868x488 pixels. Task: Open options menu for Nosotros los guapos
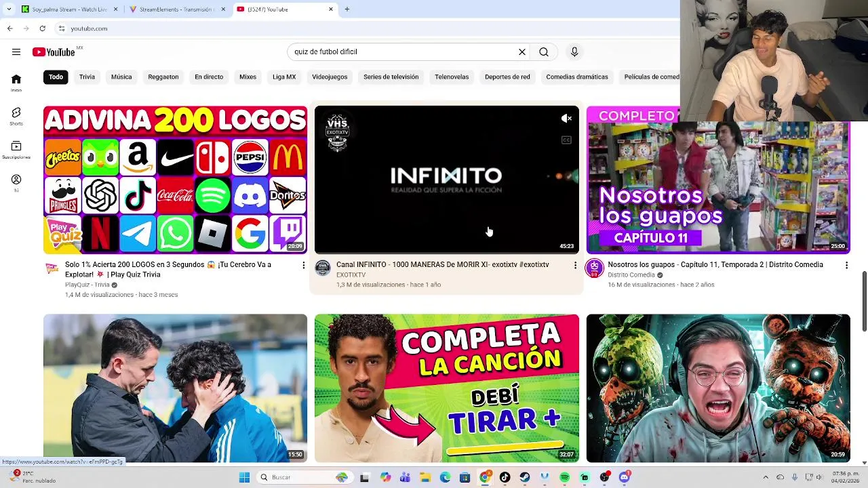click(846, 265)
